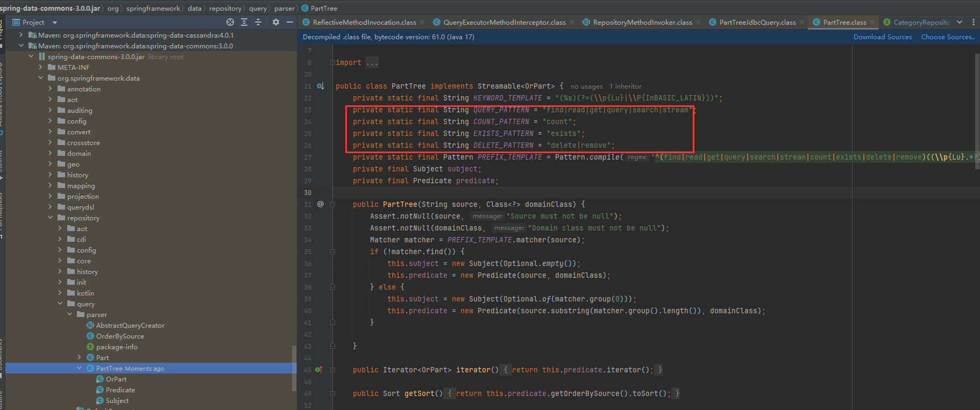Collapse the spring-data-commons Maven library node

[x=21, y=46]
